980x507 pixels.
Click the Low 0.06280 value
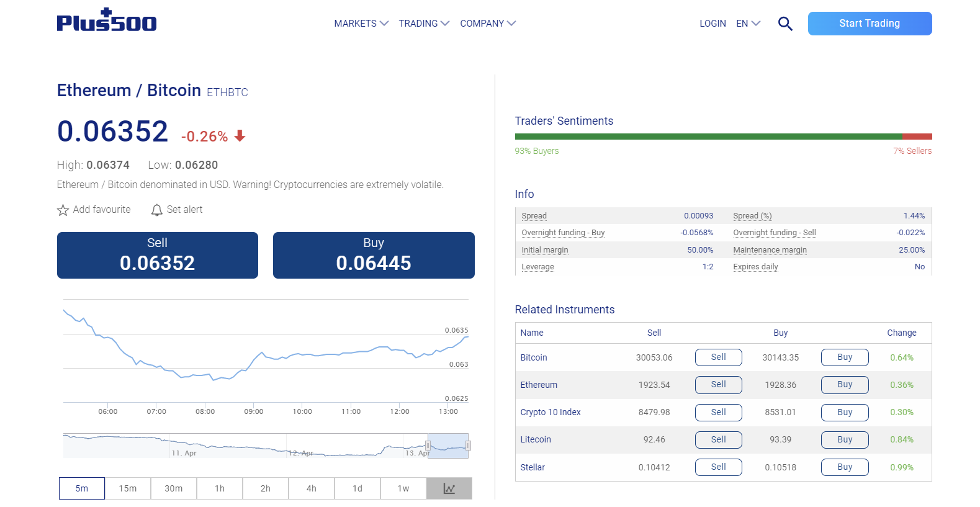tap(196, 165)
